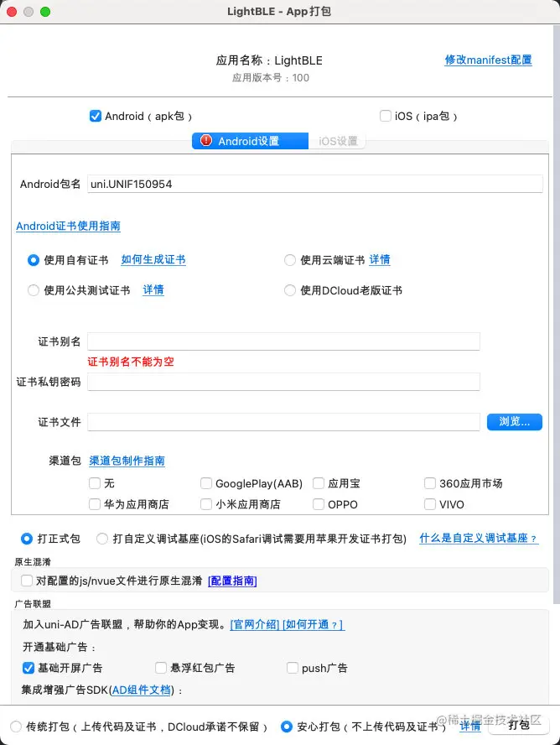Check the 华为应用商店 channel checkbox
This screenshot has width=560, height=745.
(95, 504)
